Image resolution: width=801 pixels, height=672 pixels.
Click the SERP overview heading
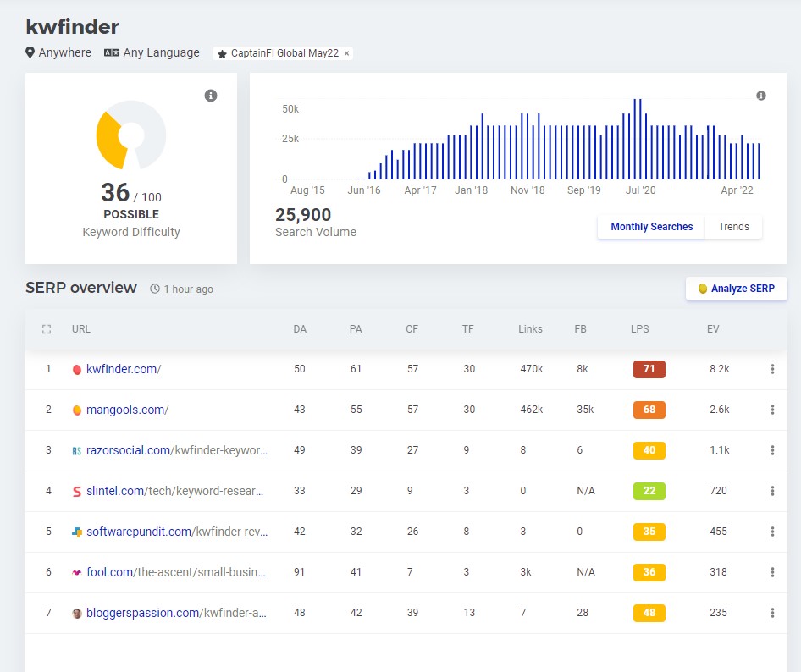[x=81, y=288]
